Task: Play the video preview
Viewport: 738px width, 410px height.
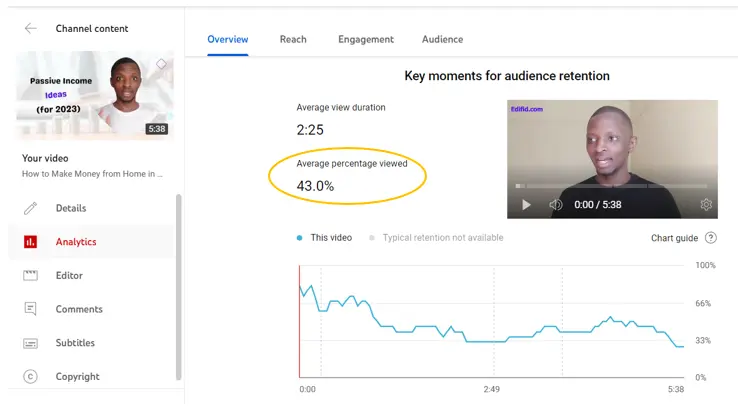Action: [527, 205]
